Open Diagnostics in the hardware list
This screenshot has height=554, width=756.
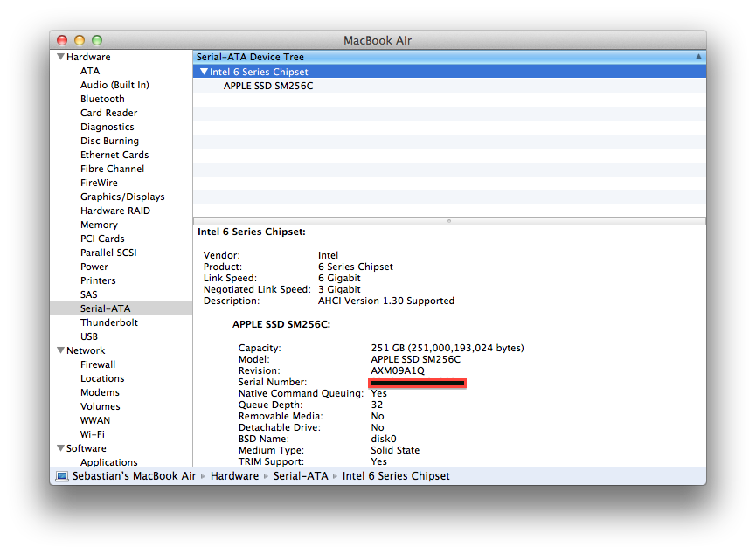pos(107,127)
